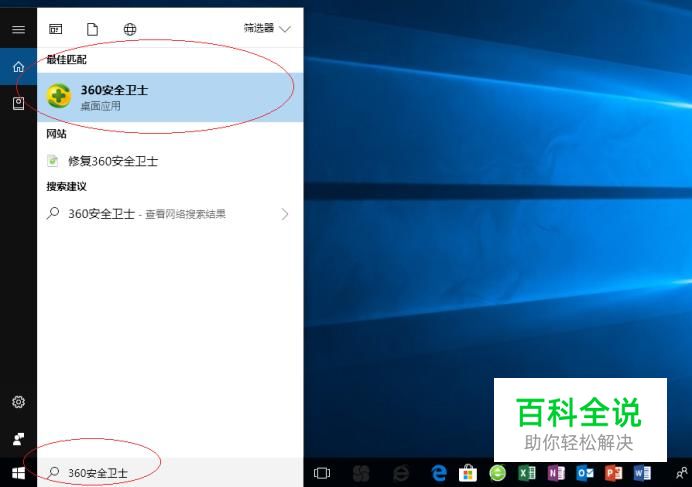
Task: Open the Feedback person icon in sidebar
Action: [18, 438]
